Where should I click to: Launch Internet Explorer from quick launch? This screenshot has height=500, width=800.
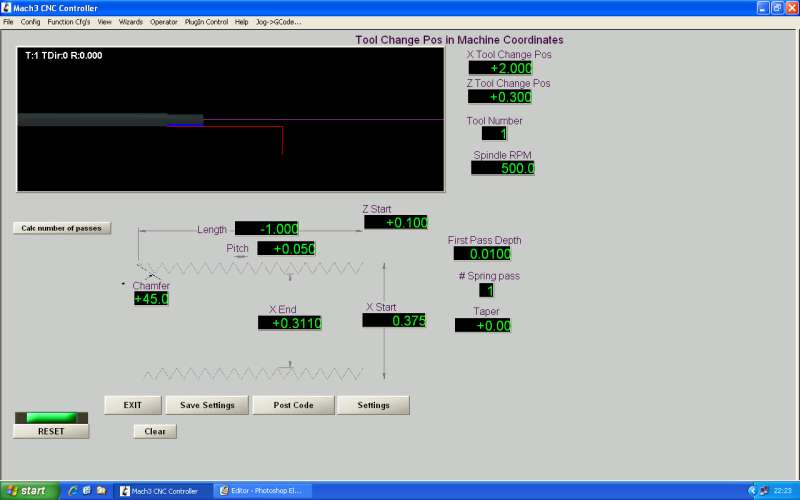click(x=72, y=491)
